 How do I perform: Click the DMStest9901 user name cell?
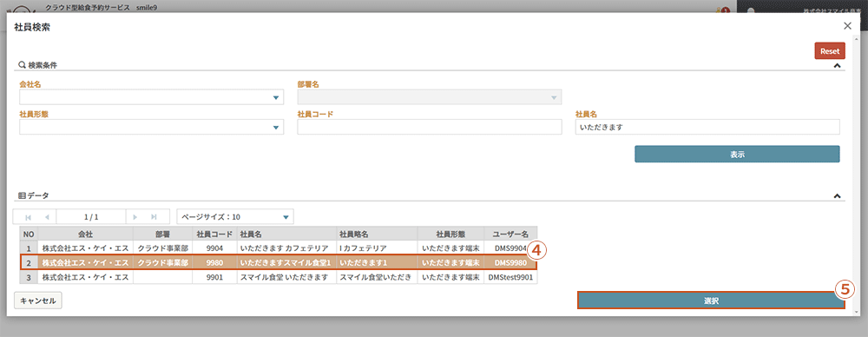click(x=510, y=277)
